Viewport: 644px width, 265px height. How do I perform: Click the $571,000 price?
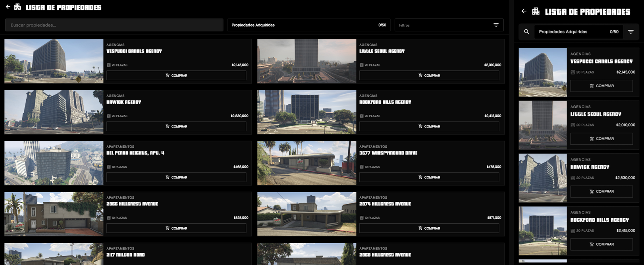[494, 218]
